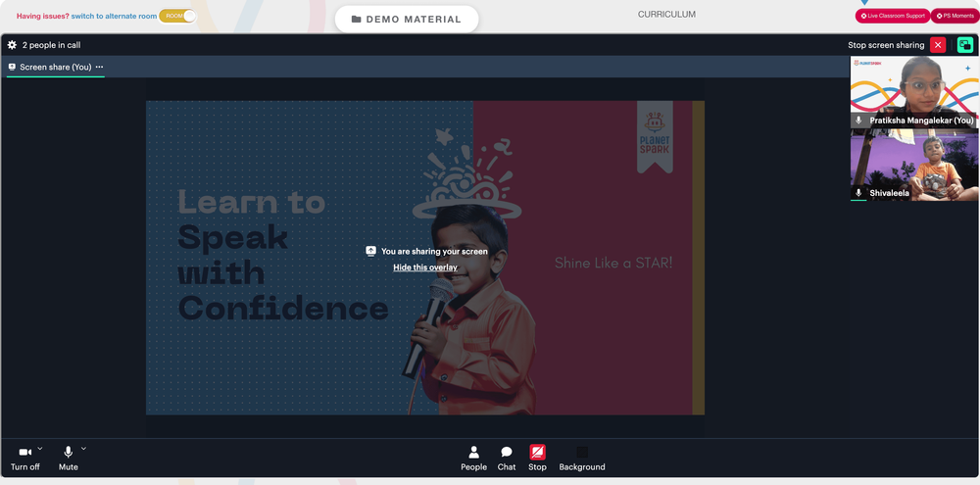Select Shivaleela video thumbnail
This screenshot has width=980, height=485.
tap(914, 165)
